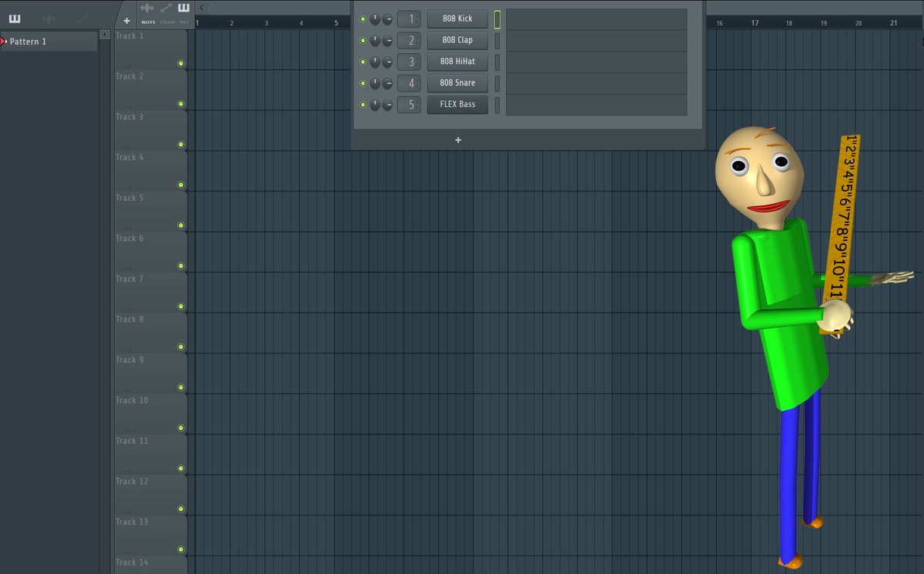Select the Track 11 header
Screen dimensions: 924x574
tap(150, 453)
